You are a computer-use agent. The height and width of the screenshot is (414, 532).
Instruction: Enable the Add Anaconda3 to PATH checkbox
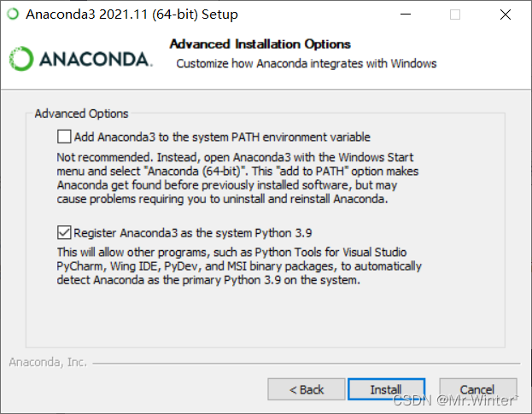point(64,137)
